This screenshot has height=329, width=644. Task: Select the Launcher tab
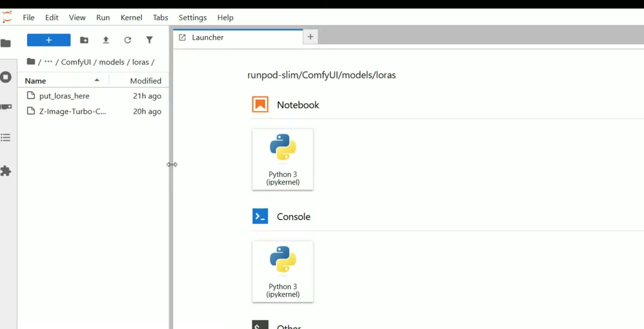point(238,37)
